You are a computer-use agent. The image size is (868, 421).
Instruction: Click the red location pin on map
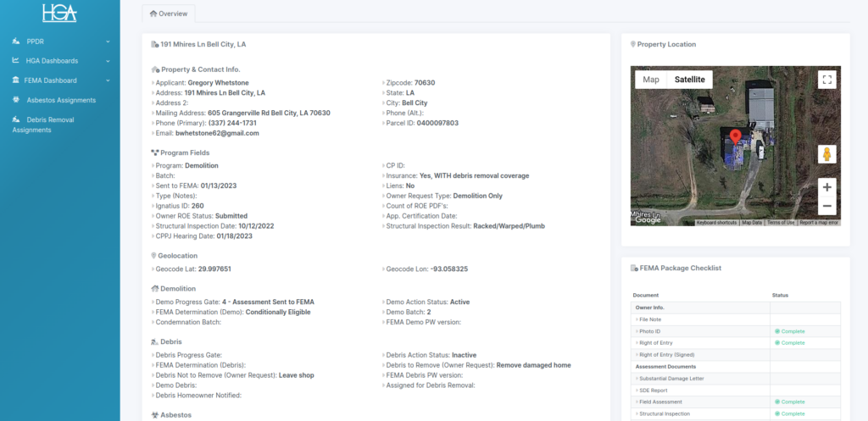[x=735, y=138]
